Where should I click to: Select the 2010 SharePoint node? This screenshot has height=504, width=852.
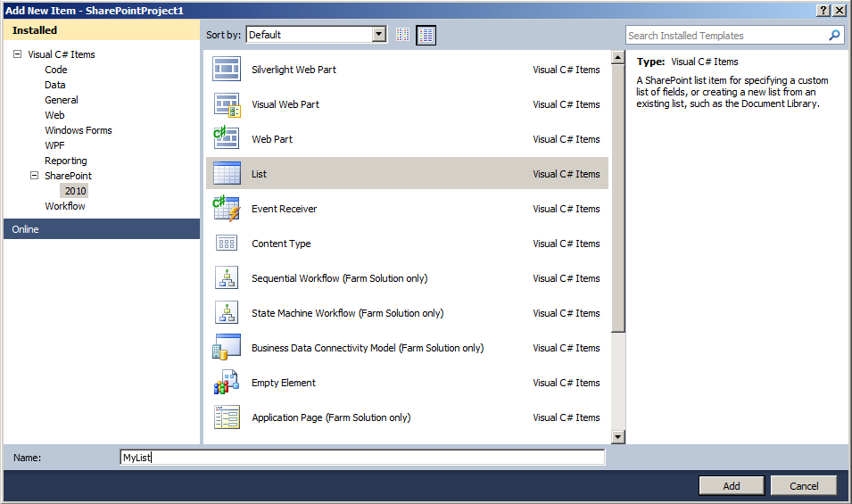click(x=76, y=191)
